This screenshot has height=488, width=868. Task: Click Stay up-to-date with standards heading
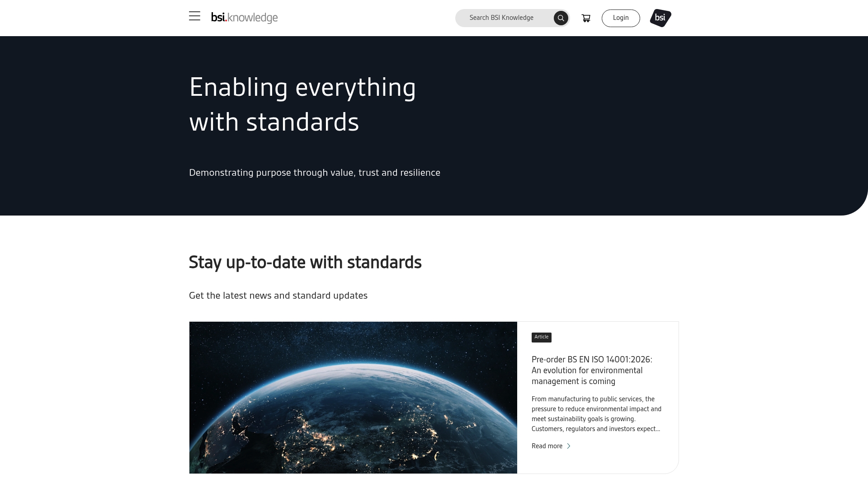[305, 262]
